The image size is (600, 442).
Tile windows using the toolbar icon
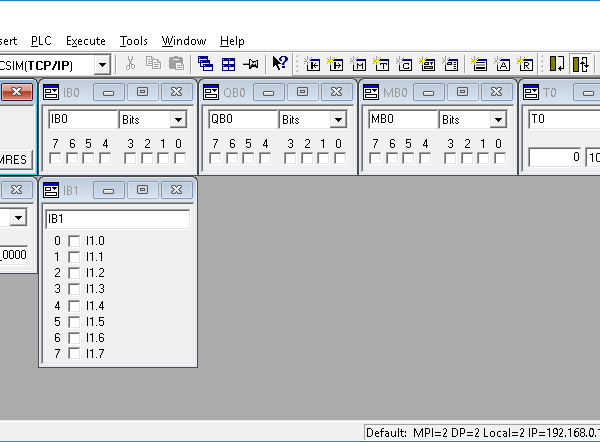point(228,64)
